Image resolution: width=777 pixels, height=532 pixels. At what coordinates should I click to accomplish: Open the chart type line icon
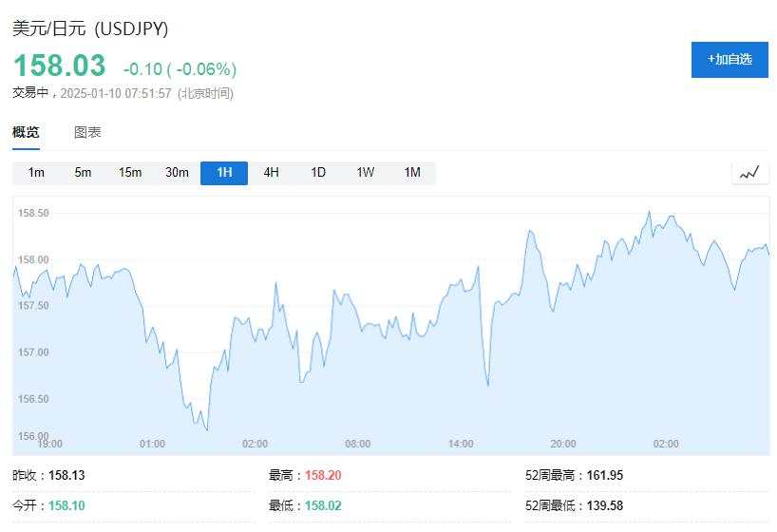(749, 173)
